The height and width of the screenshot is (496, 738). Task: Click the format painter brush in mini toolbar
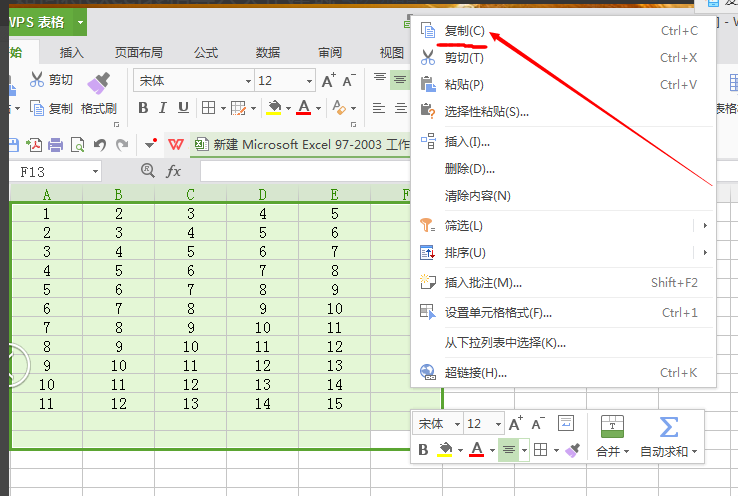573,450
